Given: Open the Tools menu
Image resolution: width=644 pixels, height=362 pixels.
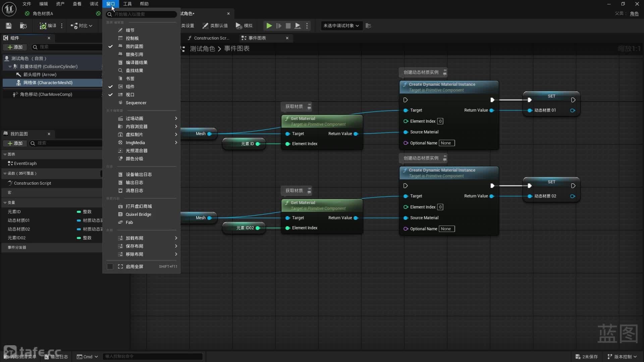Looking at the screenshot, I should (127, 4).
